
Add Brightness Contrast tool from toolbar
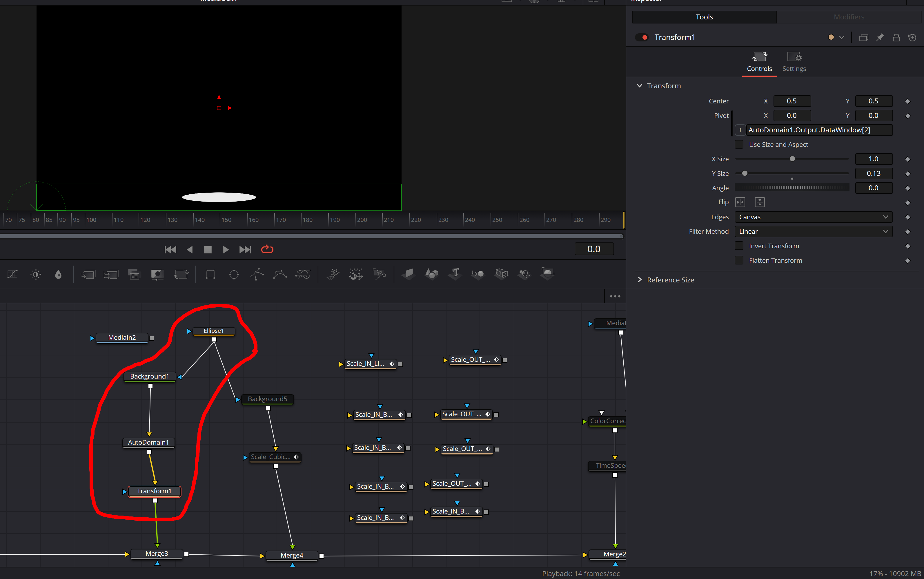coord(36,274)
